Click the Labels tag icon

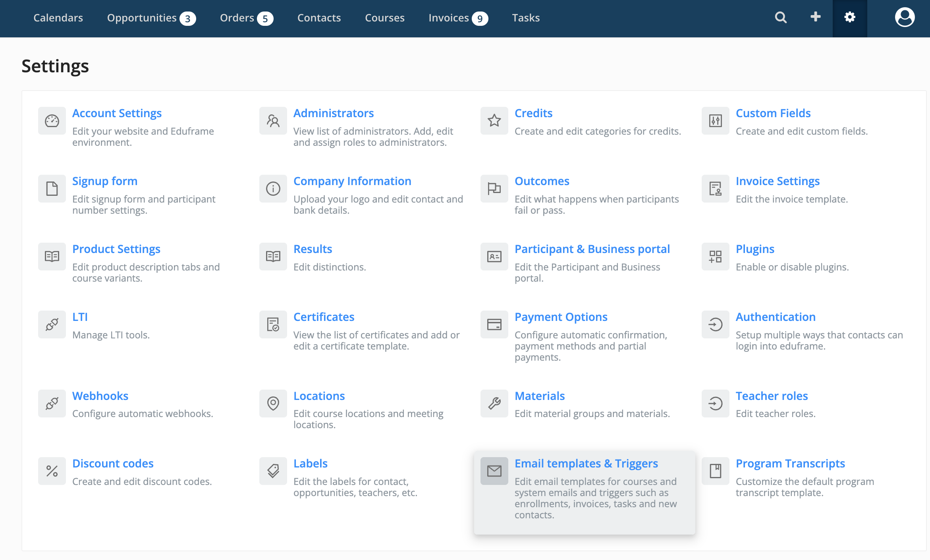[x=273, y=471]
